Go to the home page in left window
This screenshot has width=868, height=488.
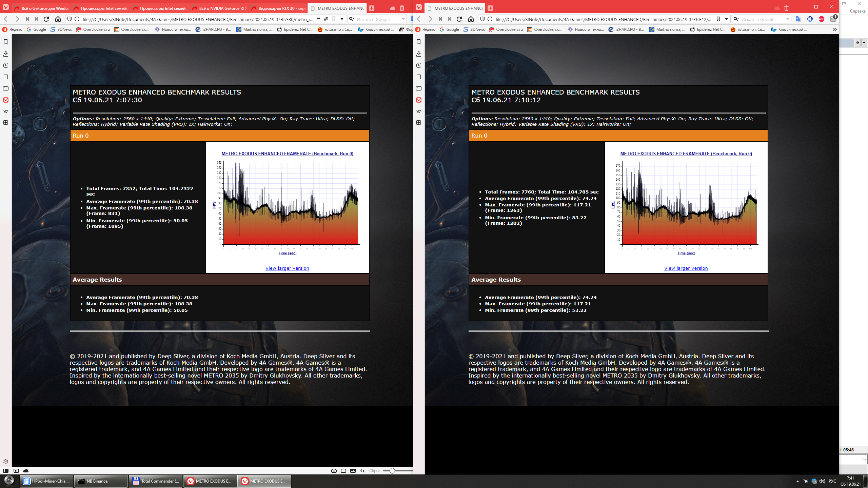tap(58, 19)
